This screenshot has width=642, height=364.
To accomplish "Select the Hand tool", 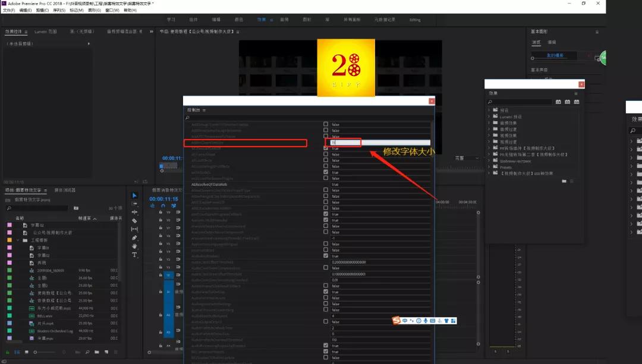I will point(135,246).
